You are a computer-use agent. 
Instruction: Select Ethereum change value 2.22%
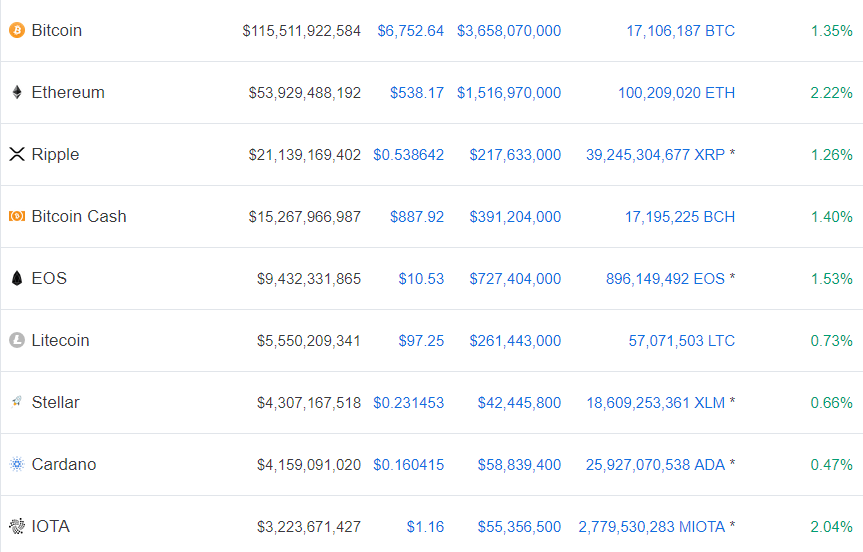click(832, 93)
